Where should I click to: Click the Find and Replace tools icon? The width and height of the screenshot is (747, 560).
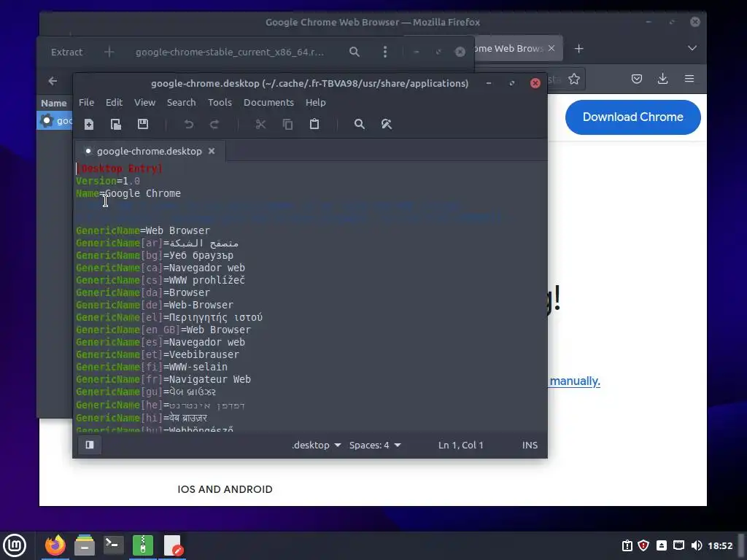pyautogui.click(x=387, y=124)
